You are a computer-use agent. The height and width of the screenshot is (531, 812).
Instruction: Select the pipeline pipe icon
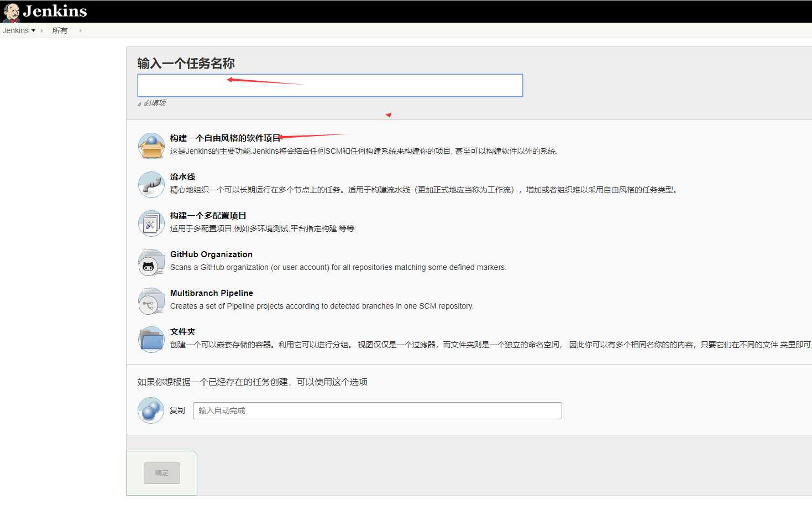151,185
